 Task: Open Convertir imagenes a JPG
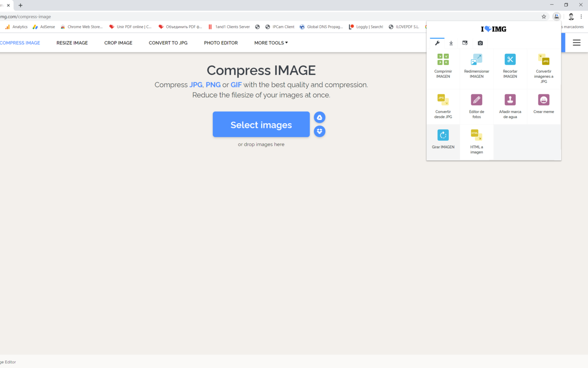coord(543,67)
